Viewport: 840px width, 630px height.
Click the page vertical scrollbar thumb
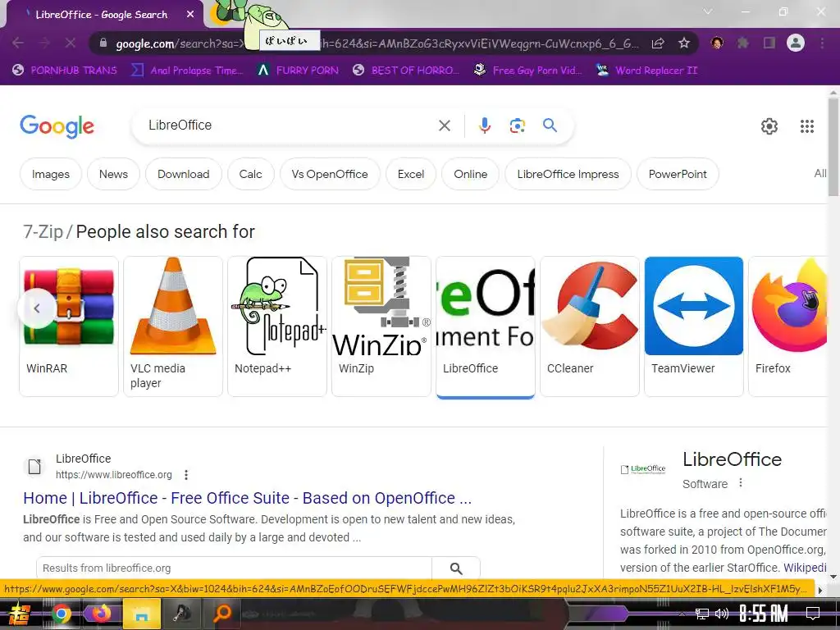tap(833, 146)
